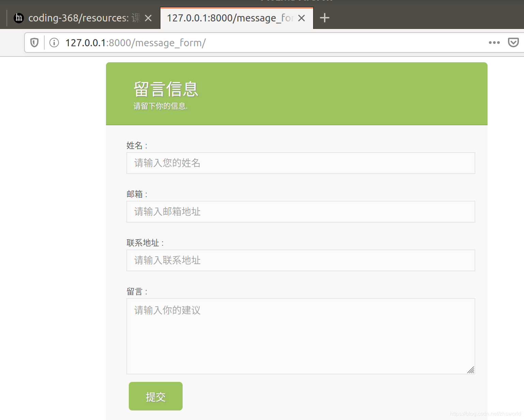Click the 邮箱 label

pyautogui.click(x=137, y=194)
